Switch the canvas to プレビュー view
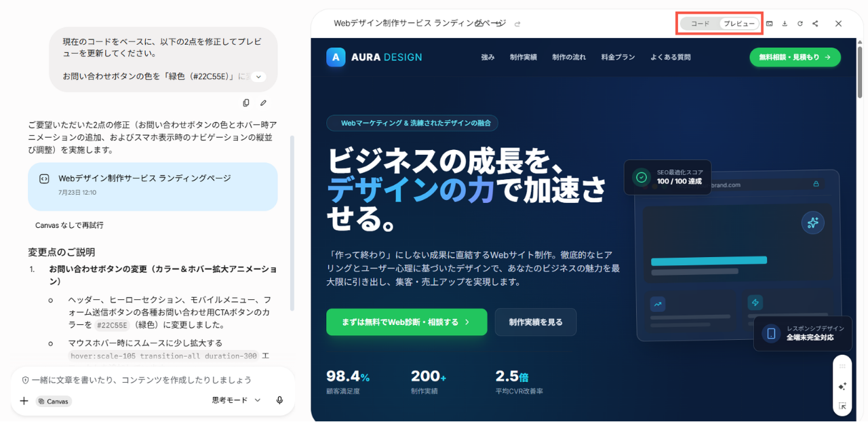Image resolution: width=868 pixels, height=422 pixels. (738, 24)
